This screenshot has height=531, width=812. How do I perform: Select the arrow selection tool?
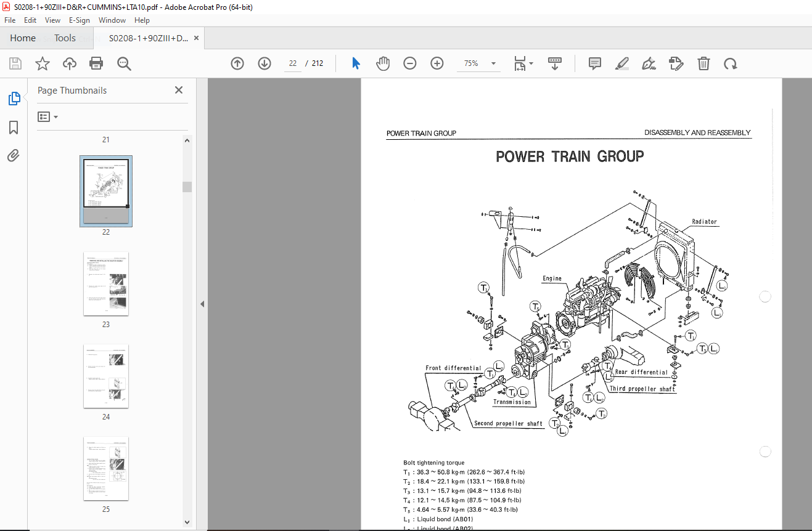(356, 63)
